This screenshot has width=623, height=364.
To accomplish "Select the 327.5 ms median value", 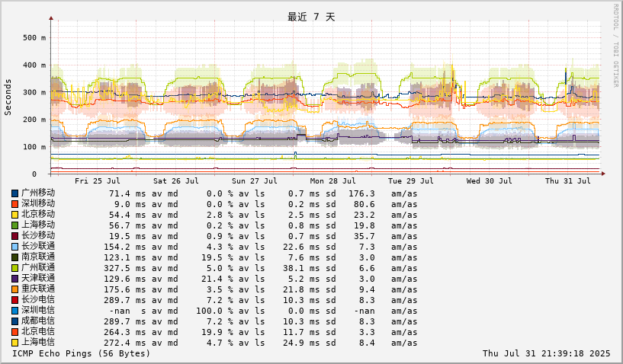I will tap(125, 268).
